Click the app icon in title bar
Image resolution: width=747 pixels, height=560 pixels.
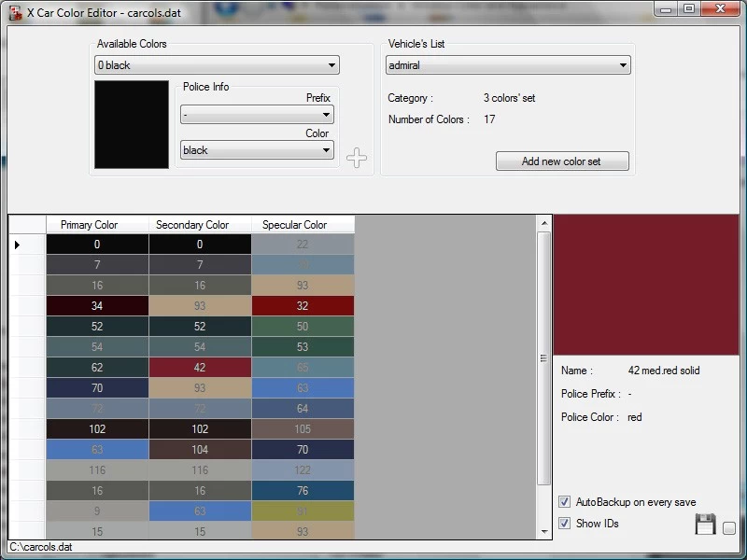(15, 11)
